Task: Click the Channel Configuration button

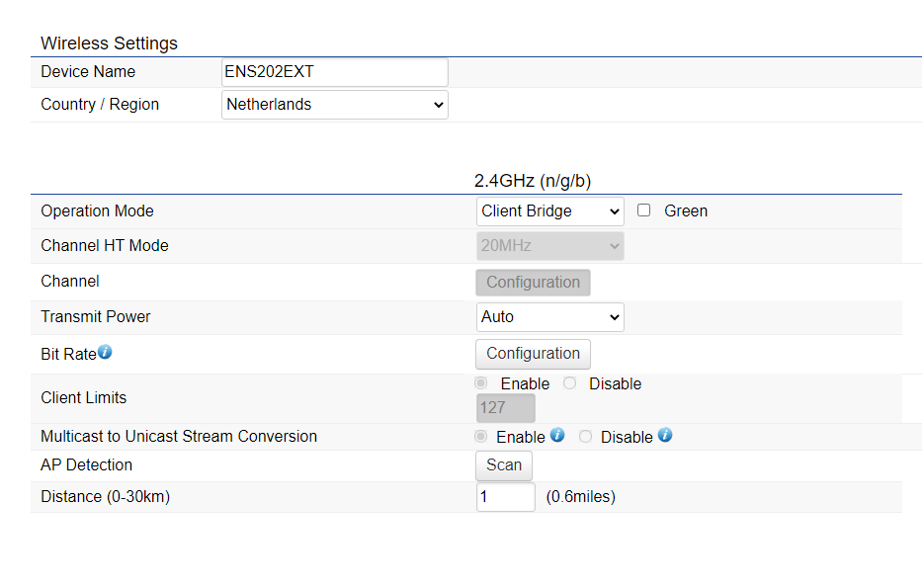Action: coord(533,283)
